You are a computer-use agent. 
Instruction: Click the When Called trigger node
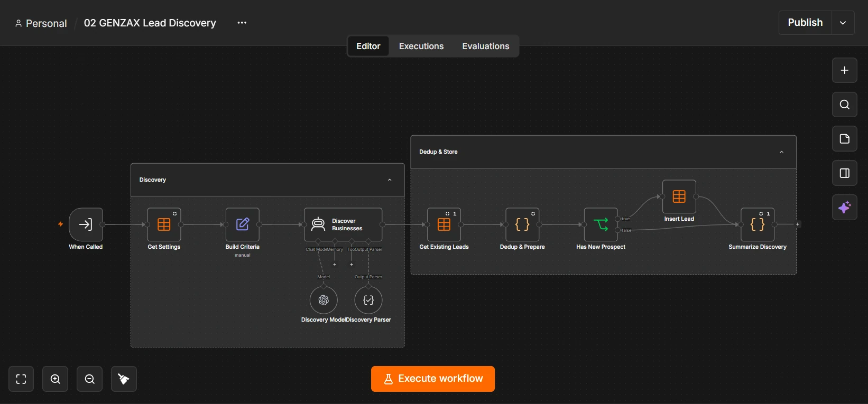86,224
